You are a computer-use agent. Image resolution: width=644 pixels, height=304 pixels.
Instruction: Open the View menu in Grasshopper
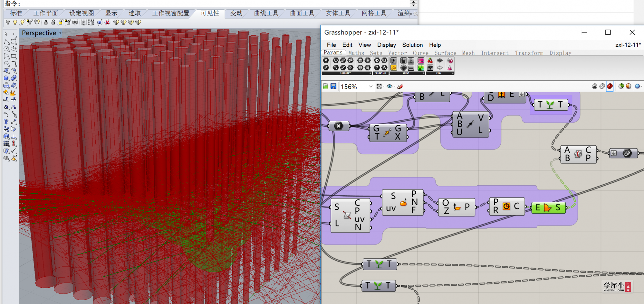point(364,45)
